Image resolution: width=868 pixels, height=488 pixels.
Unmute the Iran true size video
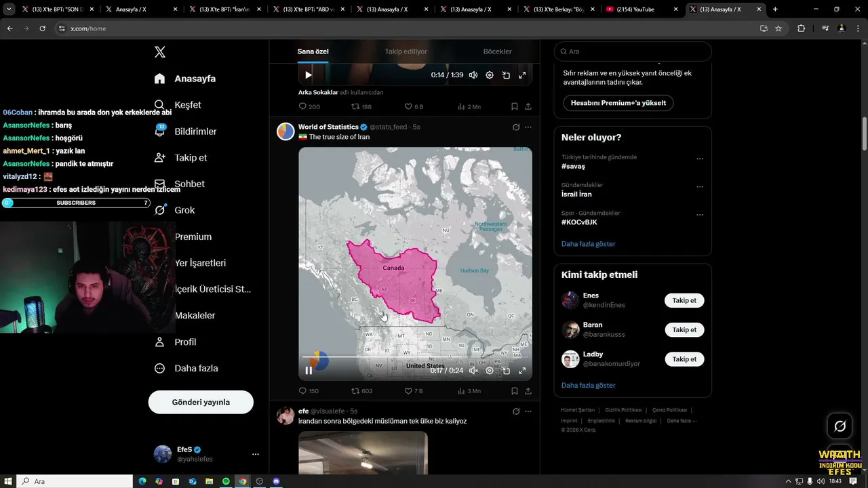pyautogui.click(x=473, y=371)
